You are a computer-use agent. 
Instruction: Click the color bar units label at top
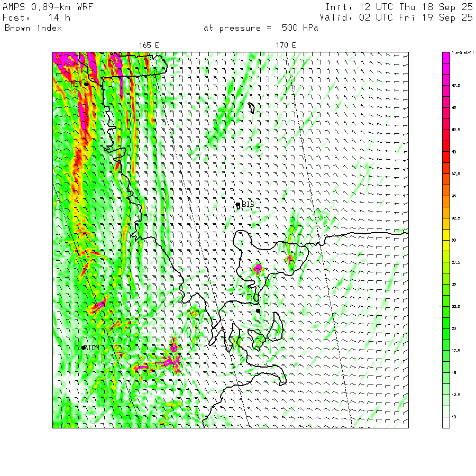coord(462,52)
